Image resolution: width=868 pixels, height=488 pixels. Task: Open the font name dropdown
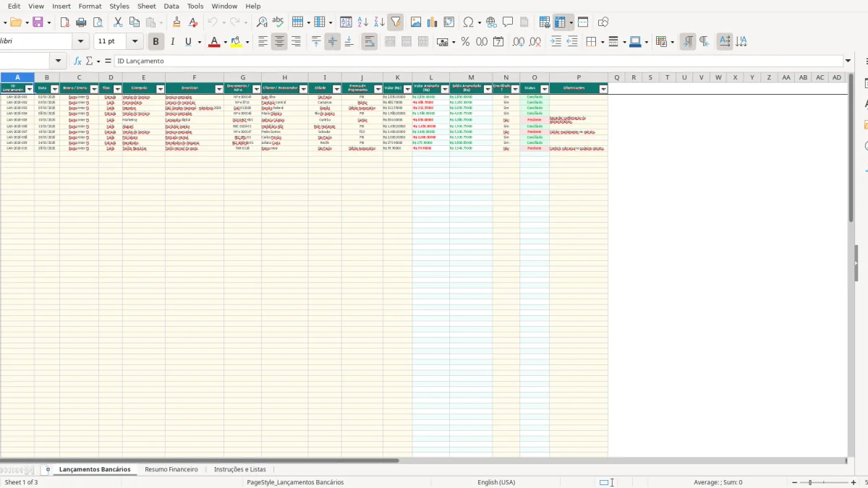[82, 42]
